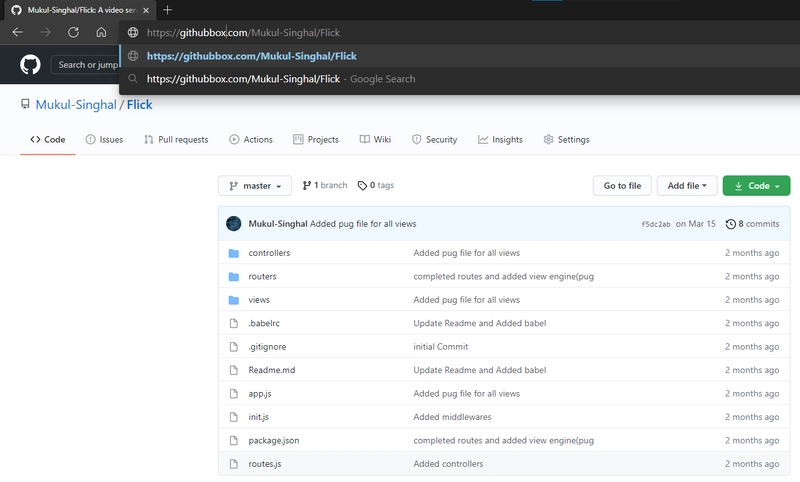Image resolution: width=800 pixels, height=482 pixels.
Task: Click the clock history icon beside commits
Action: coord(731,224)
